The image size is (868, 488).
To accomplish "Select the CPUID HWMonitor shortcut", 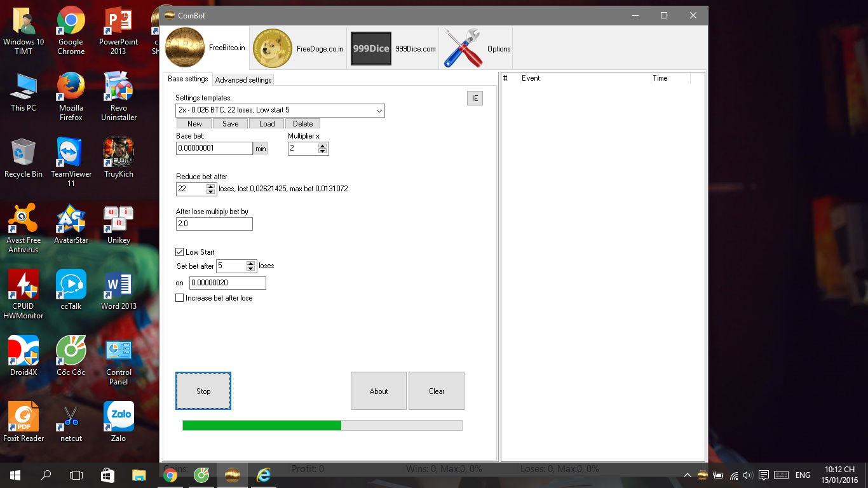I will (x=24, y=295).
